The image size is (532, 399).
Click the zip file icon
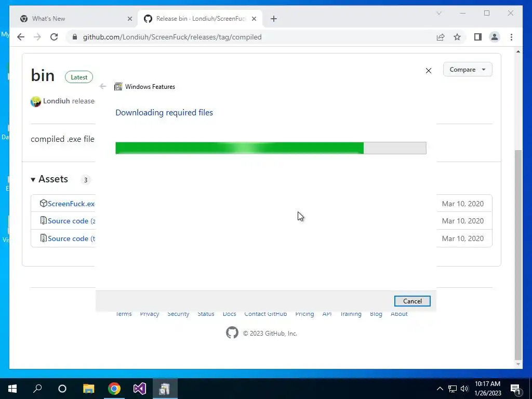click(x=43, y=220)
